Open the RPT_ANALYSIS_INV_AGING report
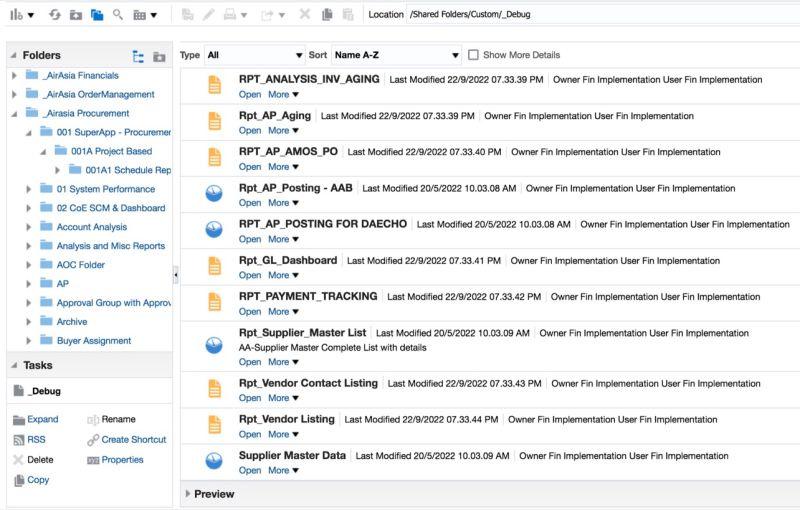The image size is (800, 510). coord(249,94)
